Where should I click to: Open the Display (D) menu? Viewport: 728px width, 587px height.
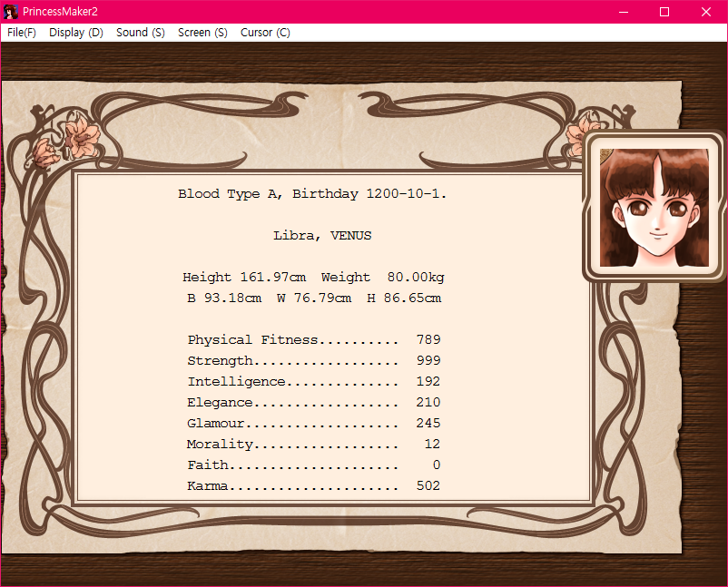[x=76, y=33]
